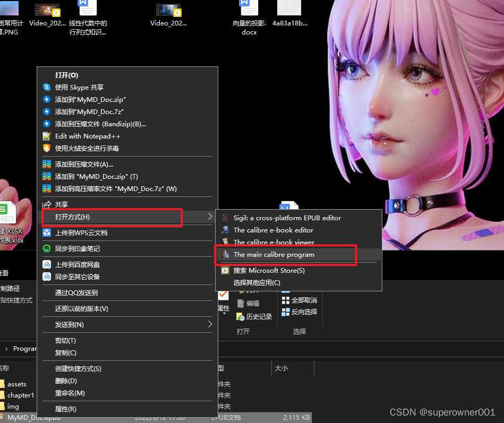Click the history icon beside 历史记录
This screenshot has width=504, height=423.
[x=241, y=317]
